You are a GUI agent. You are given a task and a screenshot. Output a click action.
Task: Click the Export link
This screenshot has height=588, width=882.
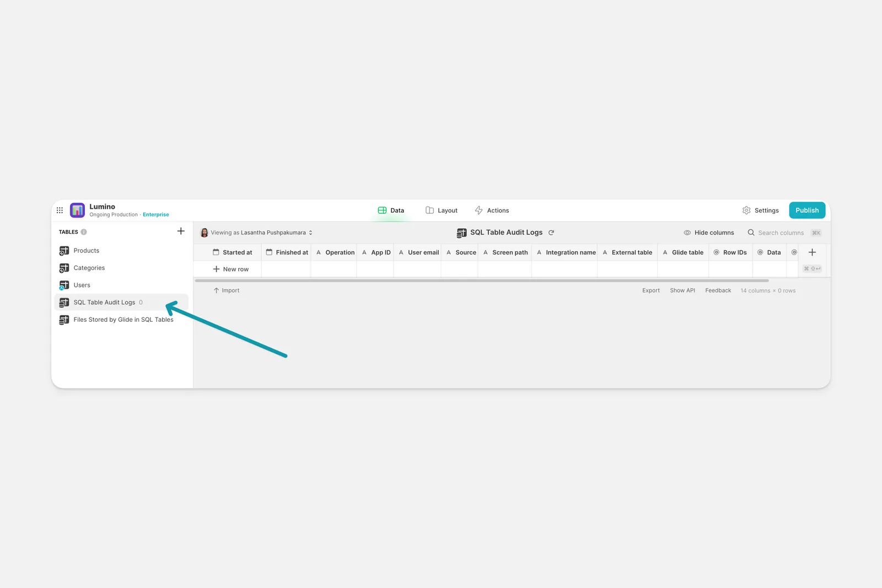[x=651, y=290]
